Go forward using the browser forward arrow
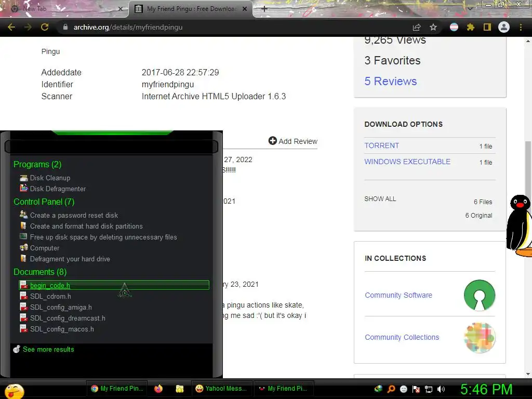 pyautogui.click(x=28, y=27)
